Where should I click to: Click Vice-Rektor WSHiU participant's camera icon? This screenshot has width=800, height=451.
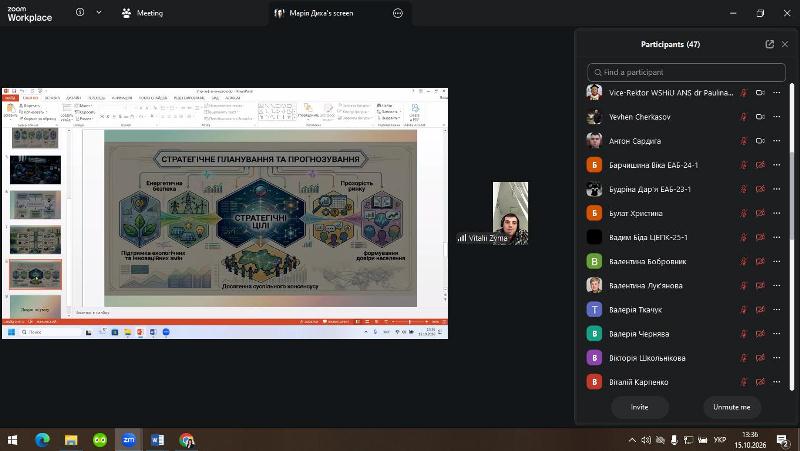760,93
